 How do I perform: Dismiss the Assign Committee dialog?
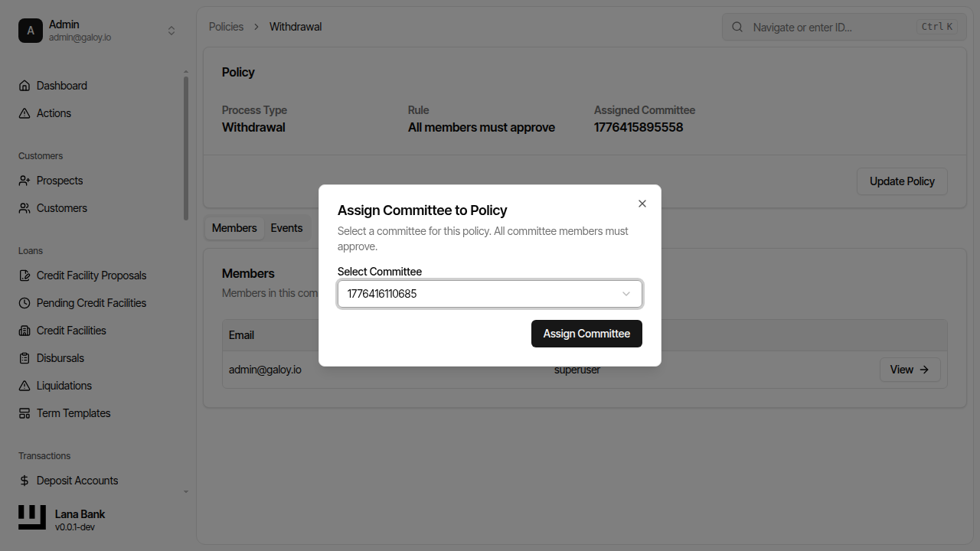(642, 204)
